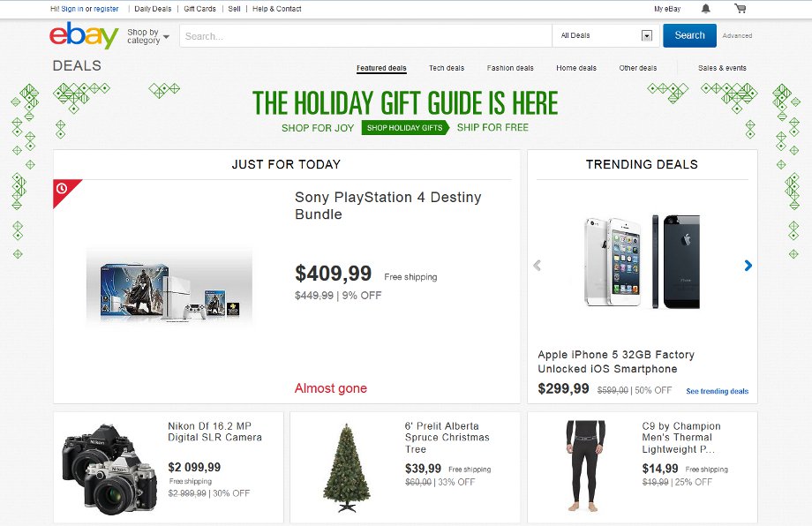Expand the Shop by category dropdown
The image size is (812, 526).
(x=148, y=36)
